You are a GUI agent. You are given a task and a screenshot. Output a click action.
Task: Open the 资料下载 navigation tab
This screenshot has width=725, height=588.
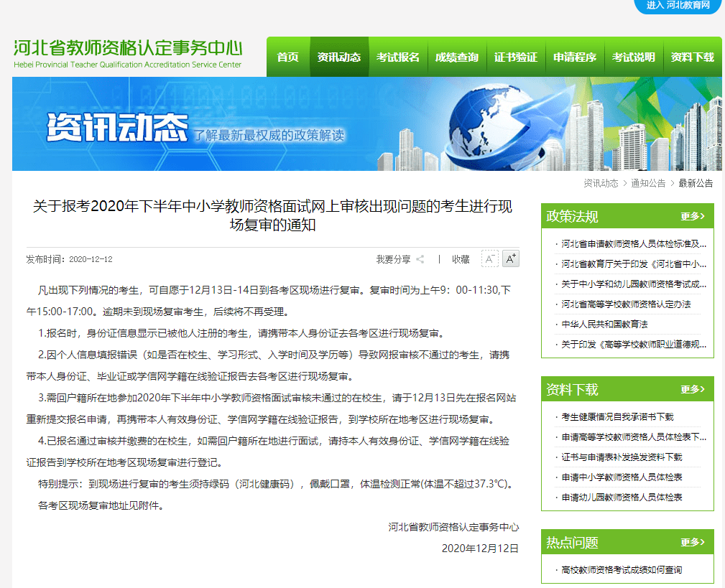pyautogui.click(x=693, y=57)
